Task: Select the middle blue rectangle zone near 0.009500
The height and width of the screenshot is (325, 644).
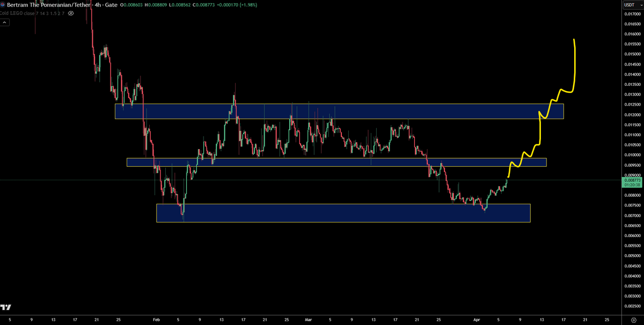Action: pyautogui.click(x=336, y=162)
